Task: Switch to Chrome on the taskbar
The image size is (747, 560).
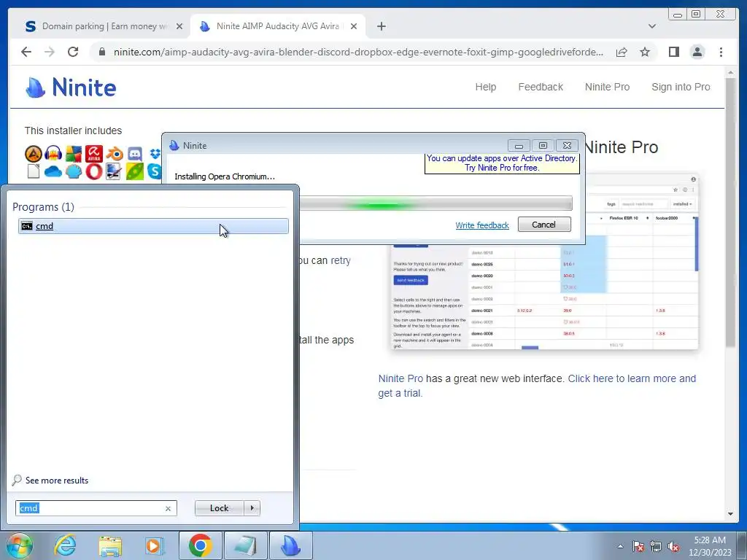Action: [x=200, y=545]
